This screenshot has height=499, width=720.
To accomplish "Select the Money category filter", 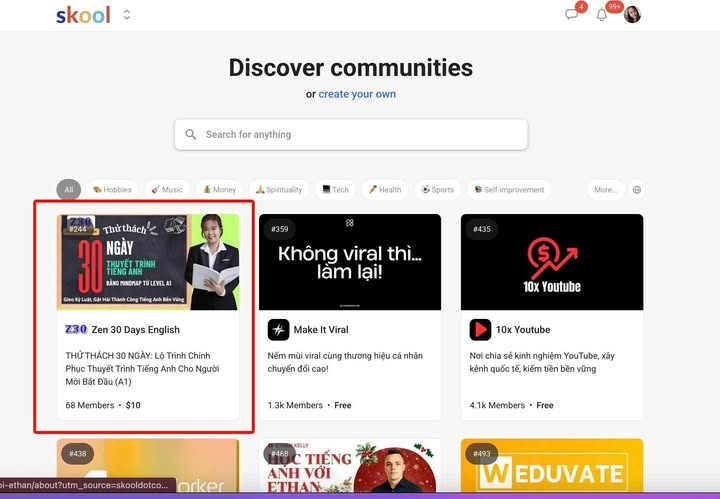I will 219,190.
